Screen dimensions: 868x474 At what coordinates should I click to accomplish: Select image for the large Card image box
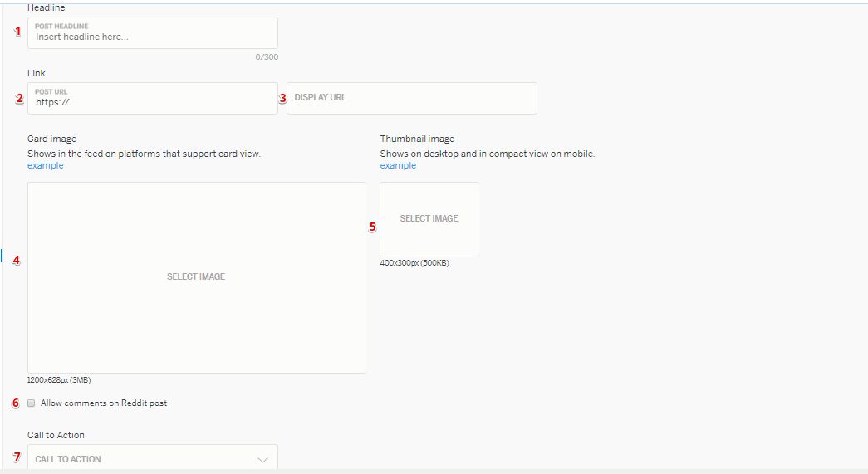[x=196, y=276]
